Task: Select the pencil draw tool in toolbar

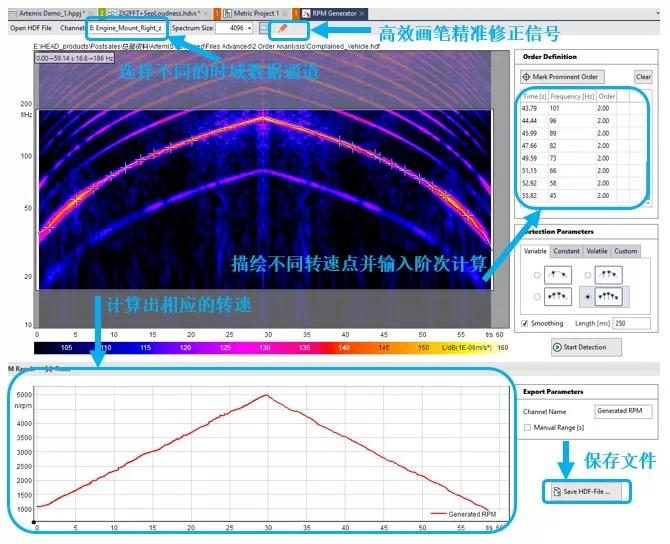Action: [x=283, y=28]
